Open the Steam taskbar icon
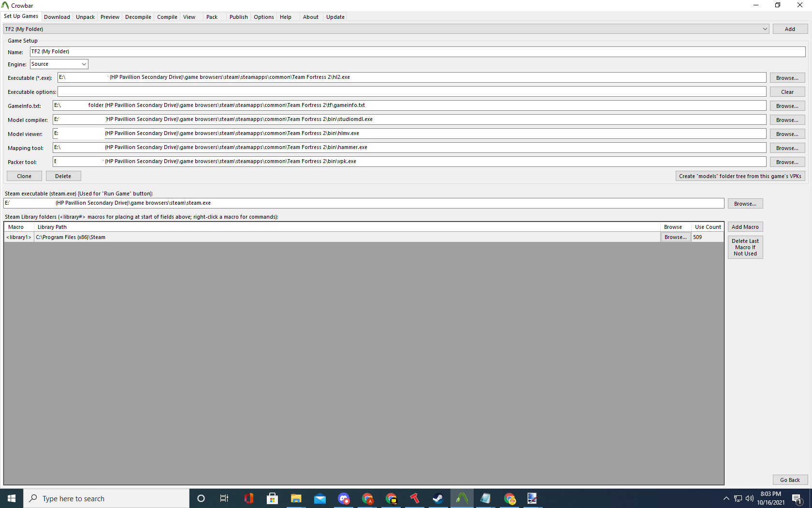 [x=438, y=498]
